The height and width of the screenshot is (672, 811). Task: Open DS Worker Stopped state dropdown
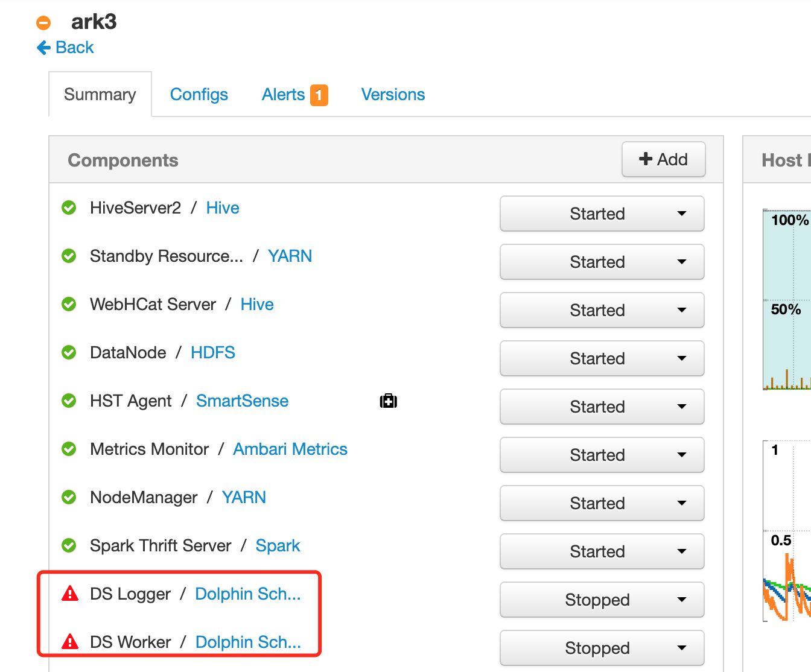click(602, 648)
